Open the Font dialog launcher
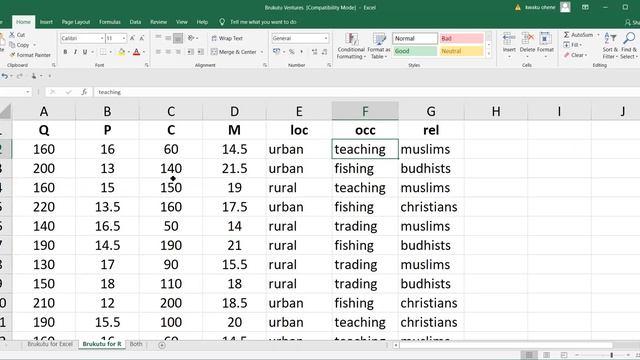This screenshot has width=640, height=360. click(x=147, y=65)
